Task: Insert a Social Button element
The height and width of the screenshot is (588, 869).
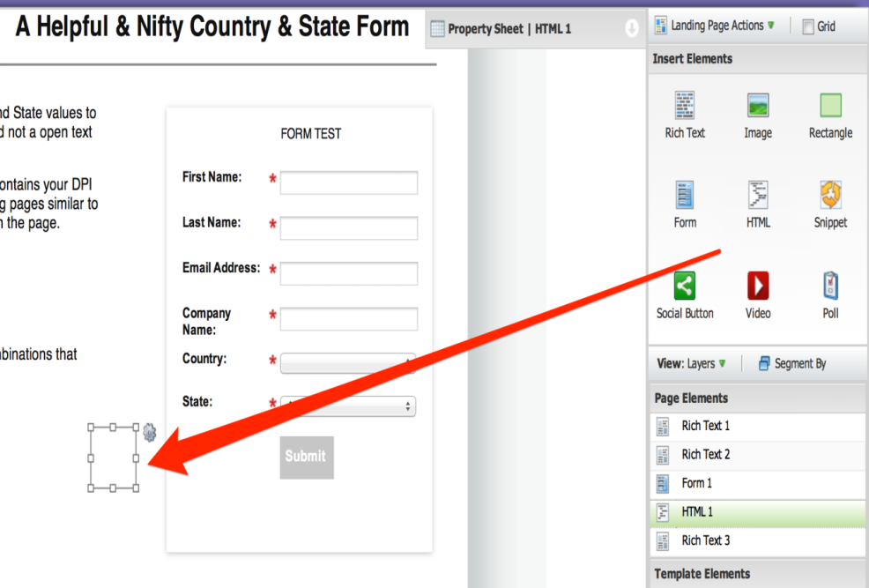Action: (x=685, y=295)
